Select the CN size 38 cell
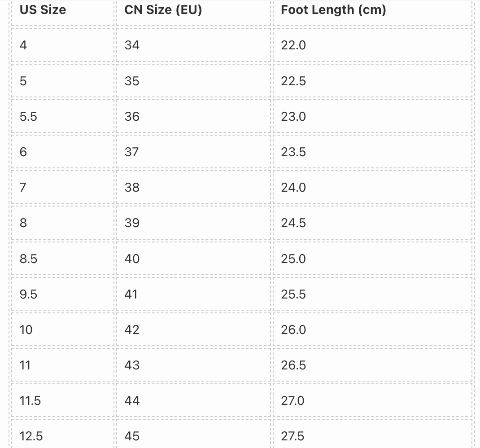 (x=193, y=188)
